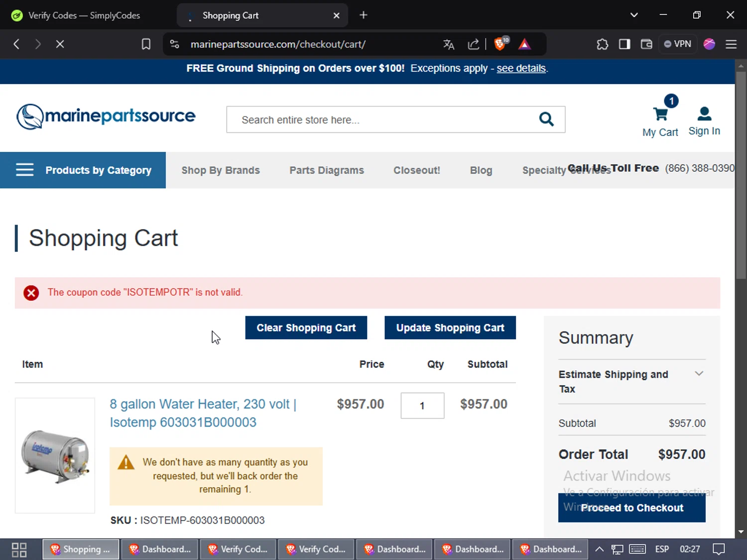Click the share page icon

473,44
